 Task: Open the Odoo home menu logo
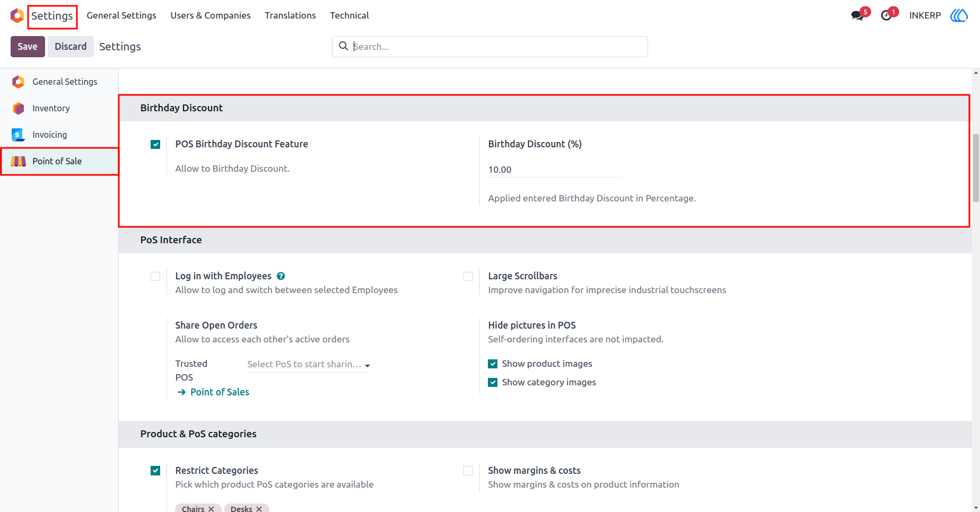coord(17,16)
